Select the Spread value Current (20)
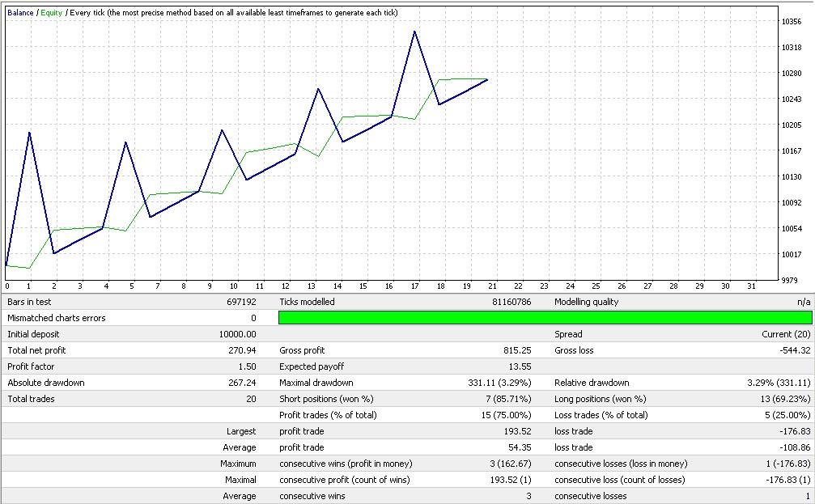The width and height of the screenshot is (815, 504). click(x=787, y=334)
